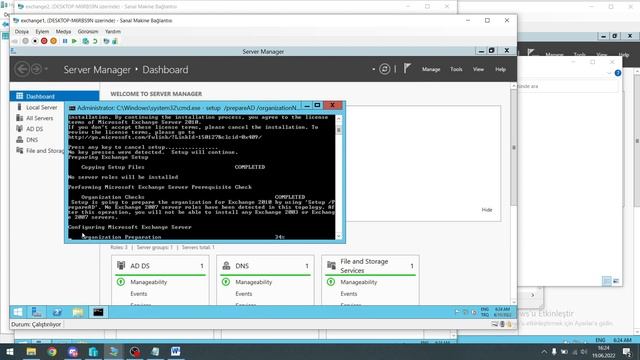
Task: Click Events in the DNS tile
Action: point(244,294)
